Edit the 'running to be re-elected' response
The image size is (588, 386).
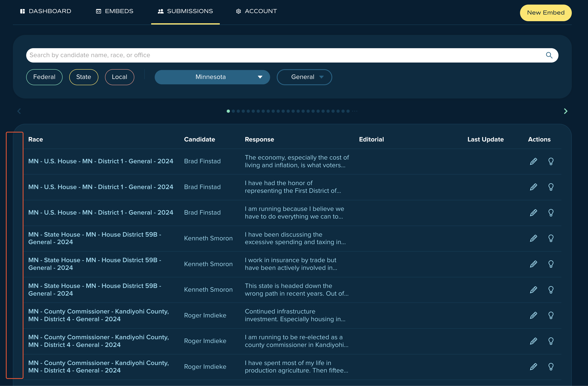(x=533, y=341)
